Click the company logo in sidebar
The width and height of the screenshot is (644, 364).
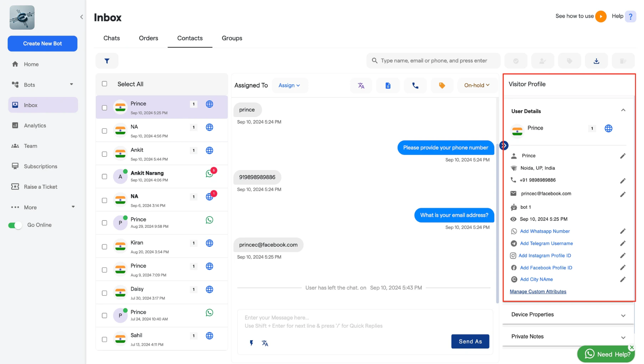click(22, 17)
